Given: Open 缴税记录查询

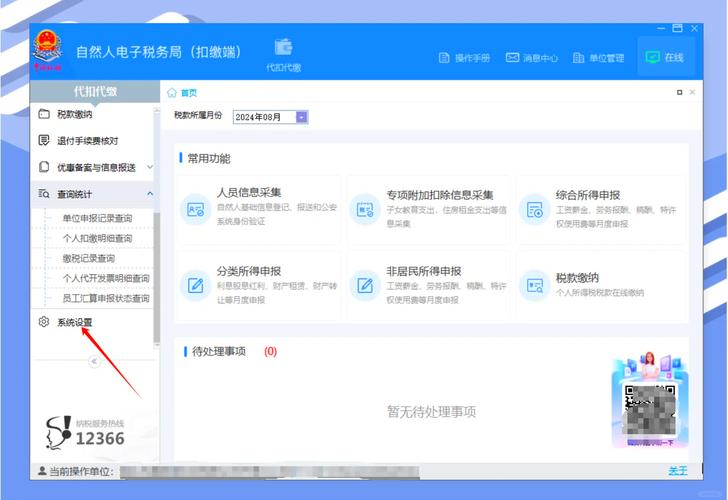Looking at the screenshot, I should click(89, 258).
